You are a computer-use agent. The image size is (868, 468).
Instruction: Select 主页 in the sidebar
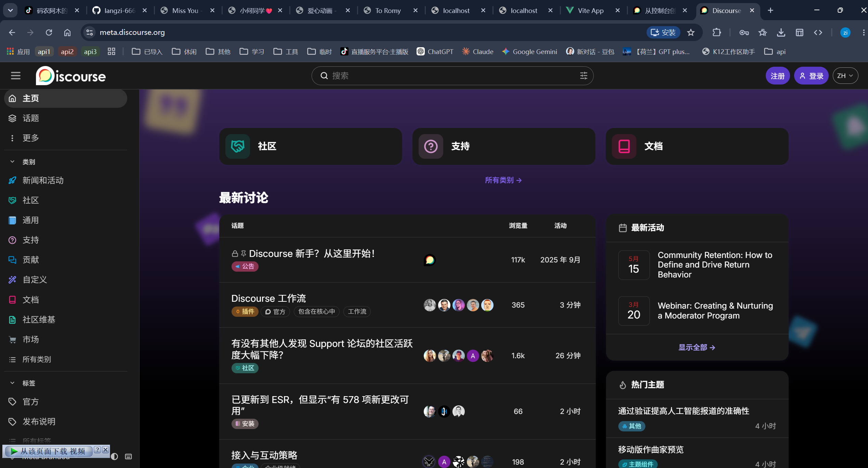coord(66,99)
